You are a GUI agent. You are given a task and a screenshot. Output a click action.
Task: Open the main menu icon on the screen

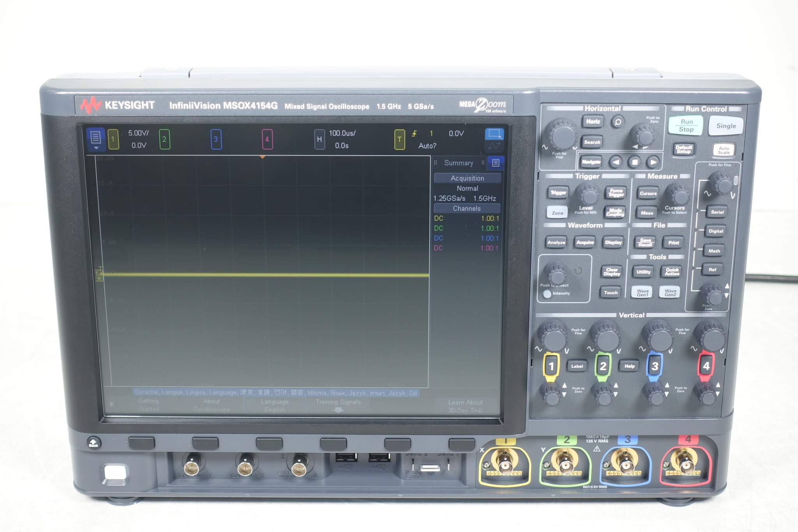click(x=96, y=139)
